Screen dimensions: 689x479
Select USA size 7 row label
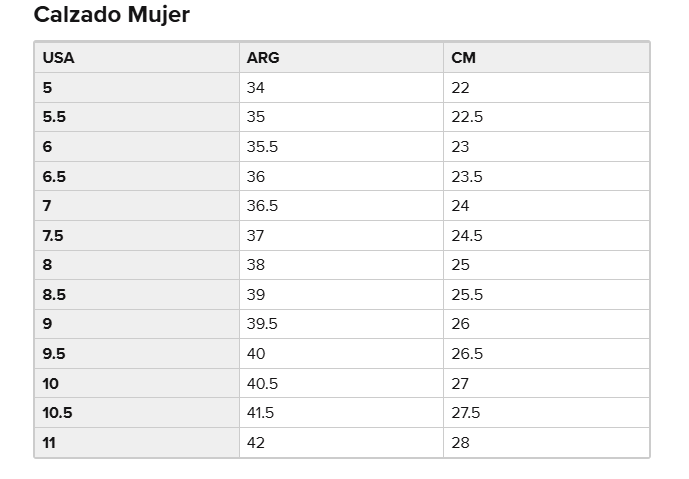47,206
